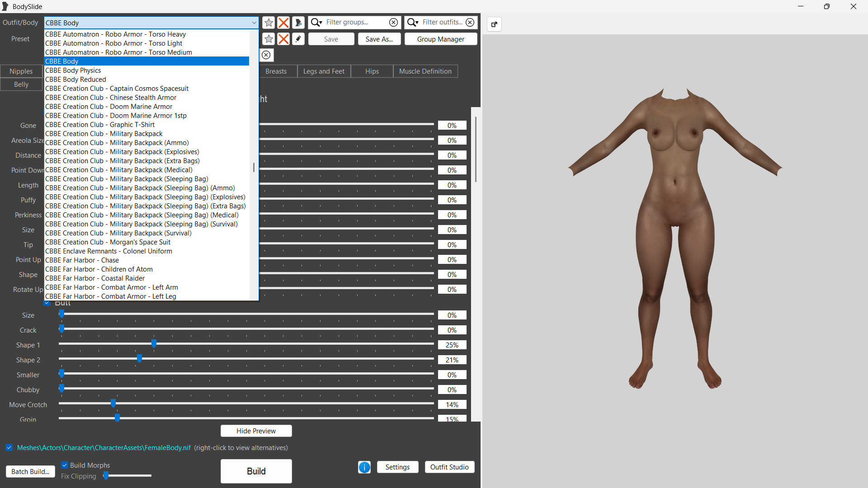Switch to the Nipples slider category
Screen dimensions: 868x488
point(21,71)
